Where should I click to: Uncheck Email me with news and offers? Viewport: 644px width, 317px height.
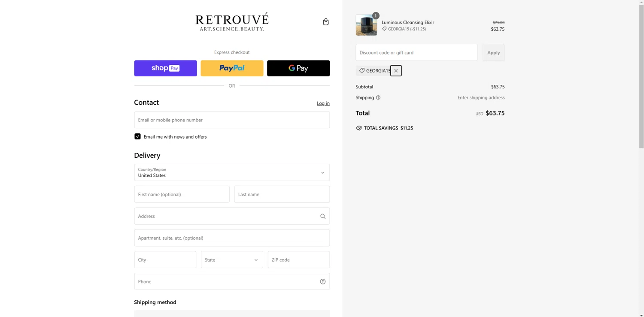[x=137, y=137]
